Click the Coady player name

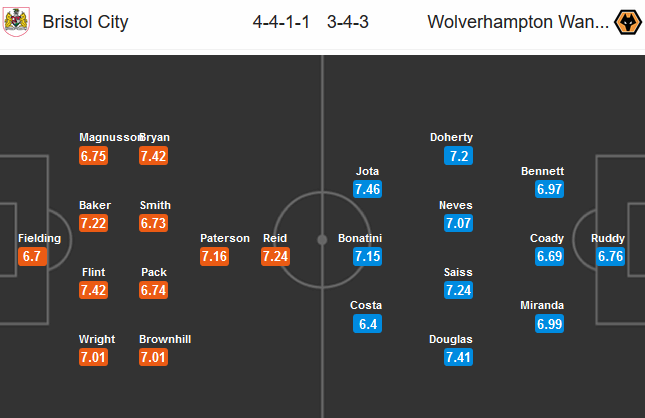coord(547,238)
